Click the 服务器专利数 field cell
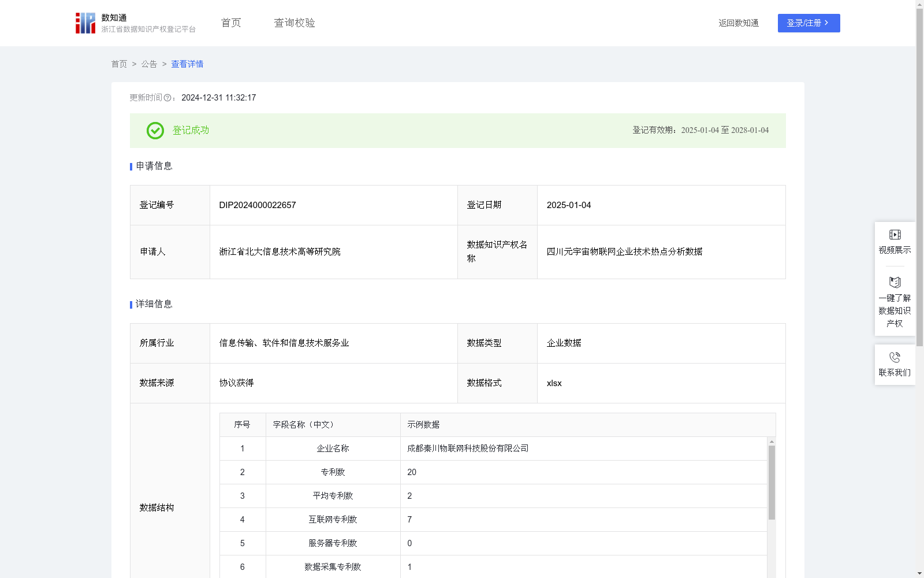 [x=333, y=543]
